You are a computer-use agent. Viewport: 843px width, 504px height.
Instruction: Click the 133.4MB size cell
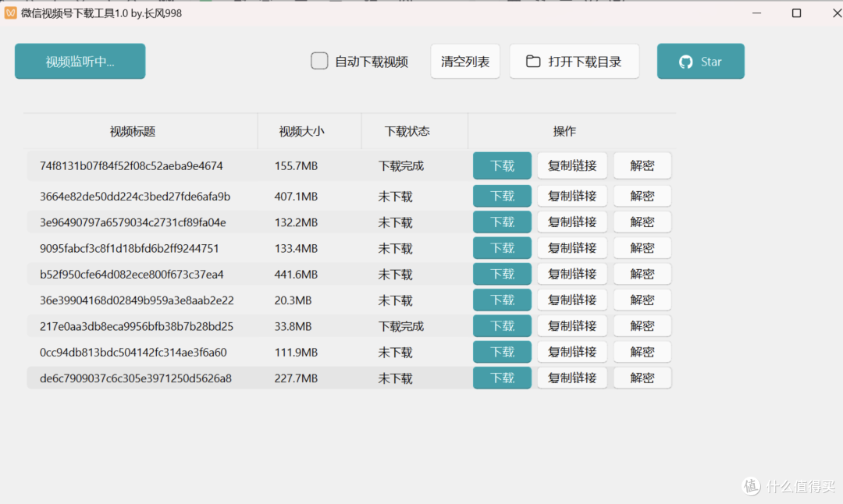297,248
